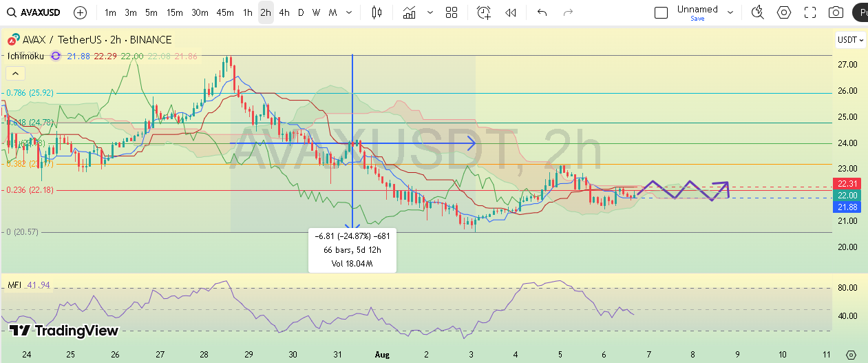This screenshot has height=363, width=868.
Task: Undo the last chart action
Action: [x=542, y=12]
